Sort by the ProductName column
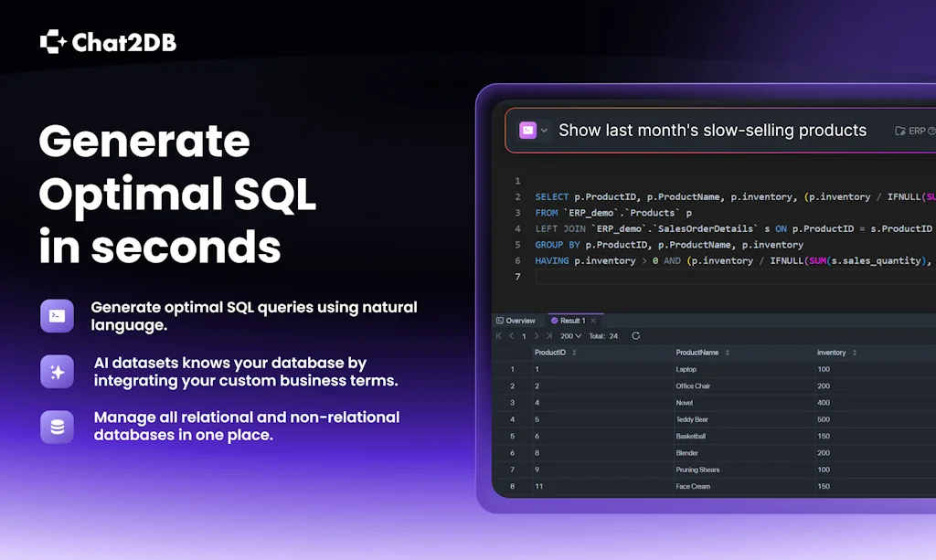This screenshot has width=936, height=560. click(697, 353)
